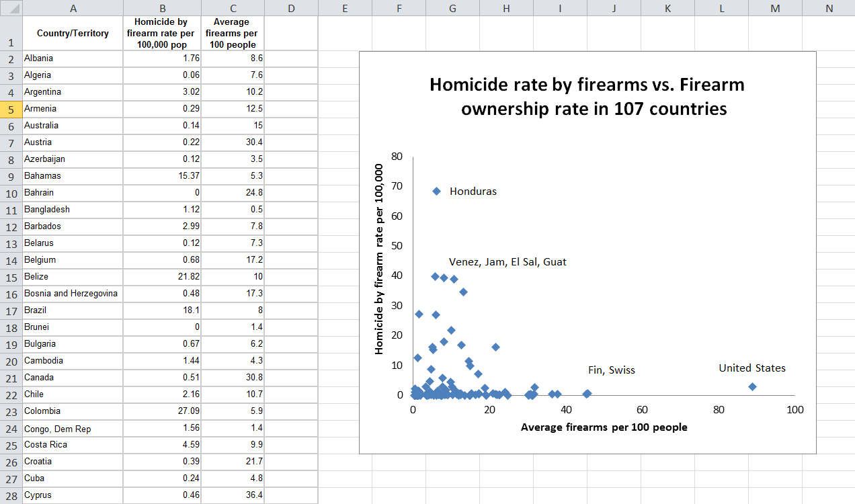This screenshot has height=504, width=855.
Task: Click the Austria firearms cell 30.4
Action: [233, 142]
